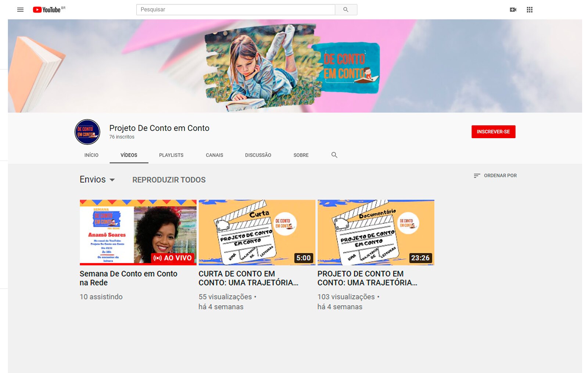Open the YouTube apps grid icon
Image resolution: width=588 pixels, height=373 pixels.
(530, 10)
